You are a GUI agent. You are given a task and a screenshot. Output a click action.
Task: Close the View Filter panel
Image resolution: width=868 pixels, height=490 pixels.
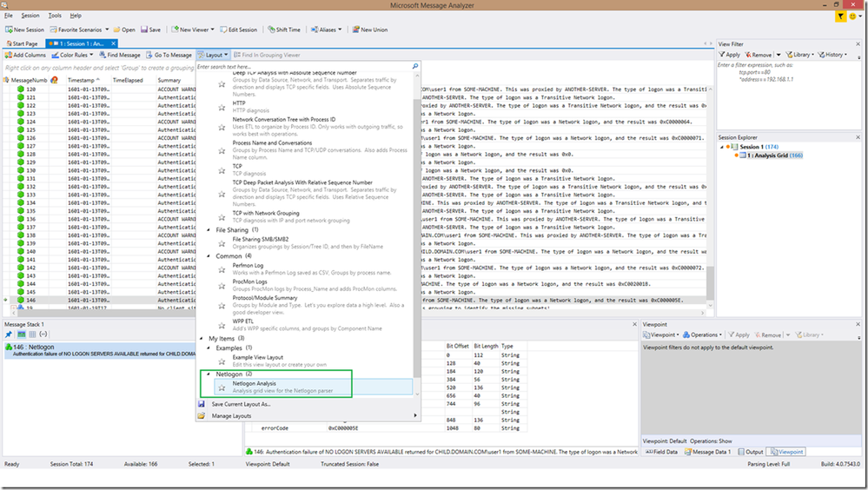(x=858, y=43)
